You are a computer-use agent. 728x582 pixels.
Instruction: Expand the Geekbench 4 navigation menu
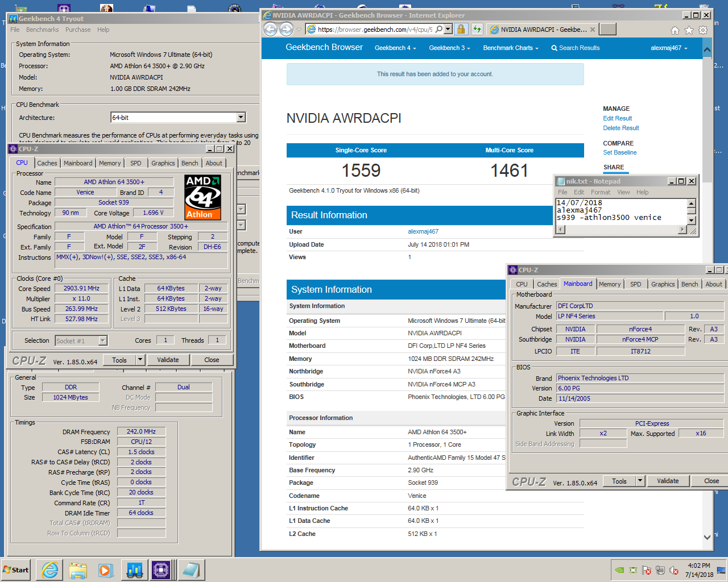395,48
